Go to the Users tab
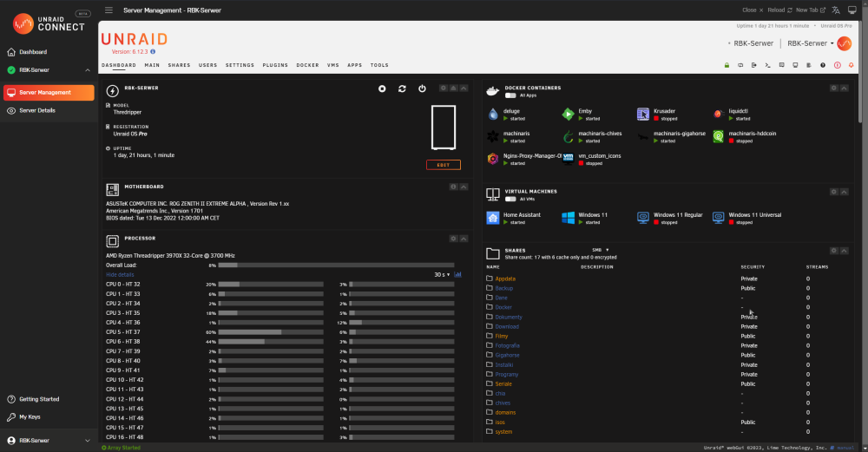 click(x=207, y=65)
